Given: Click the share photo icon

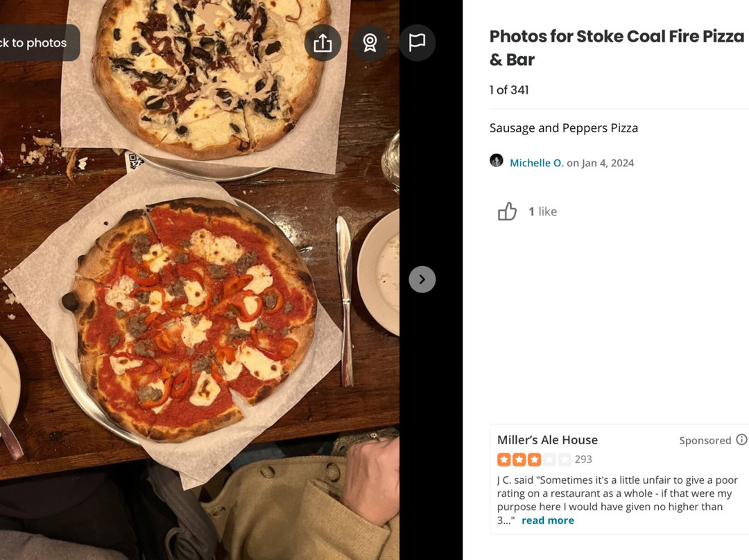Looking at the screenshot, I should [x=322, y=43].
